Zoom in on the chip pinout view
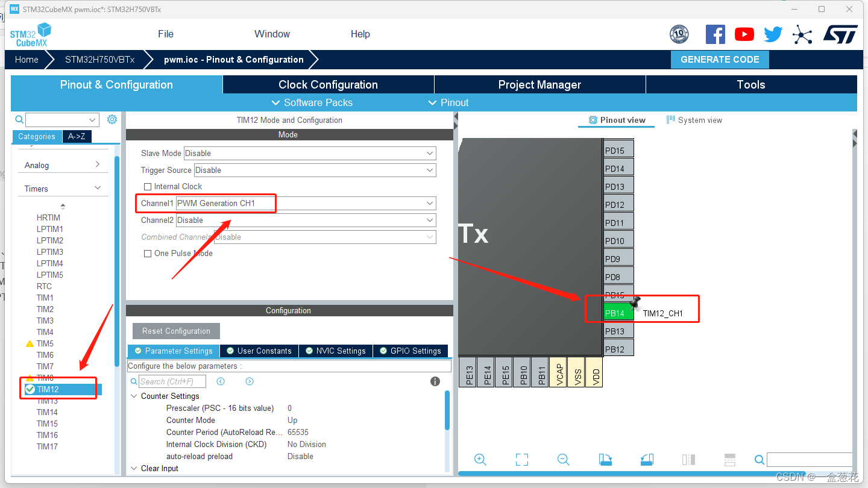The height and width of the screenshot is (488, 868). tap(480, 460)
